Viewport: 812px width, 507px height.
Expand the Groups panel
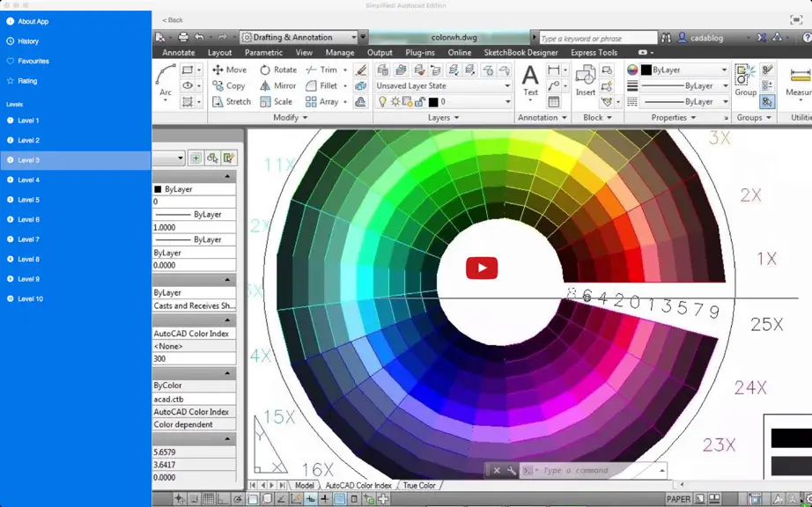coord(754,118)
